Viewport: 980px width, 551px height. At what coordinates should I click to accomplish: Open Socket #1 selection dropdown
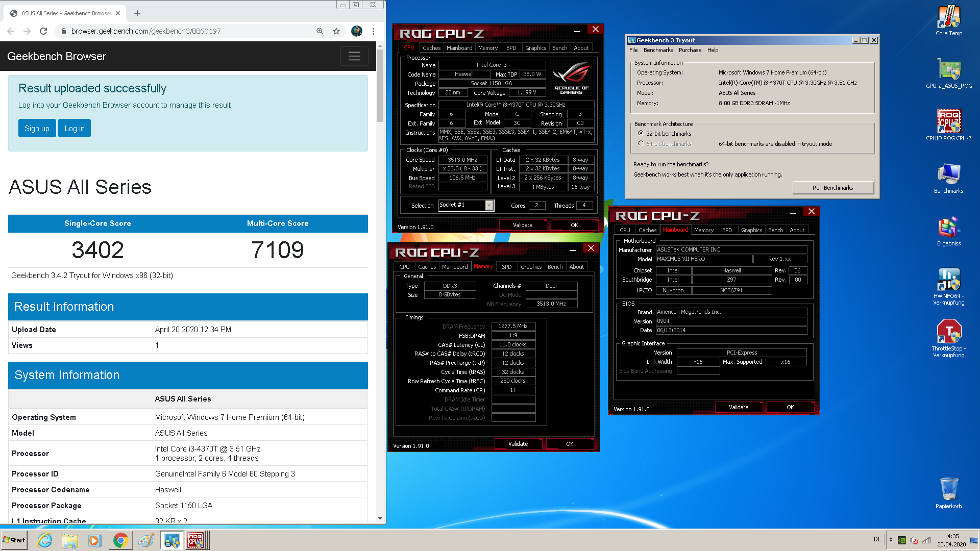tap(489, 205)
